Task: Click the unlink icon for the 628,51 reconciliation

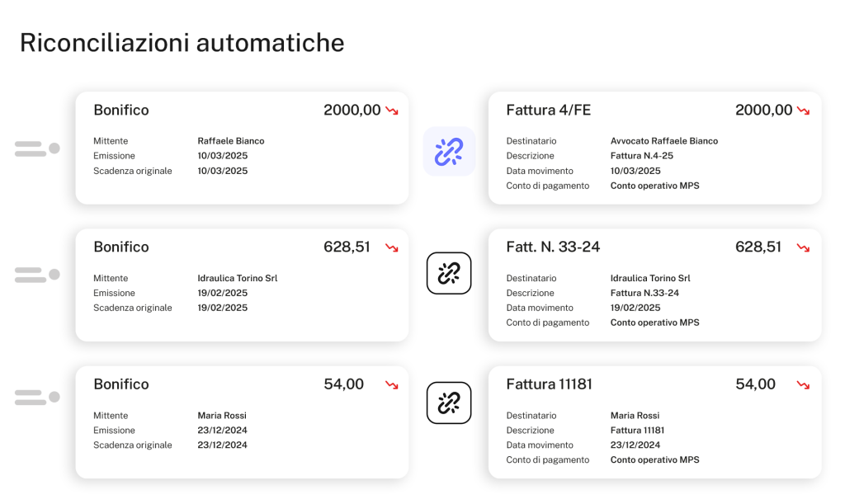Action: pos(449,273)
